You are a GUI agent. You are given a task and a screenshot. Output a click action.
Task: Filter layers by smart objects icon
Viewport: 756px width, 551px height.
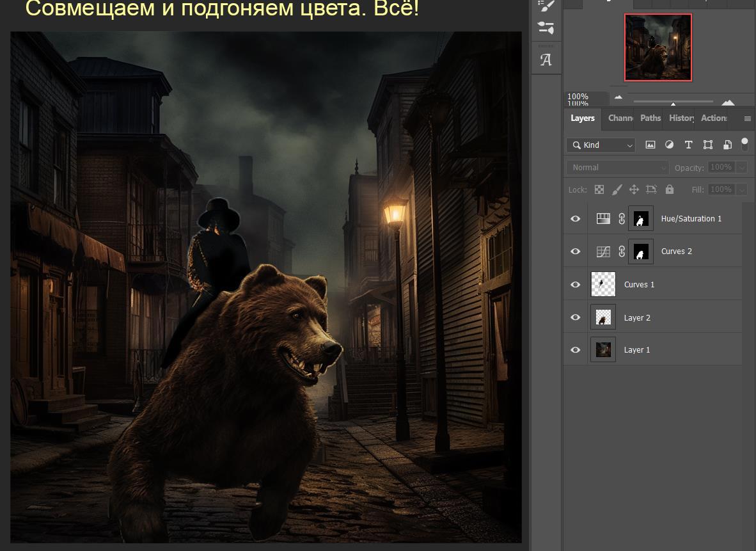pos(727,145)
